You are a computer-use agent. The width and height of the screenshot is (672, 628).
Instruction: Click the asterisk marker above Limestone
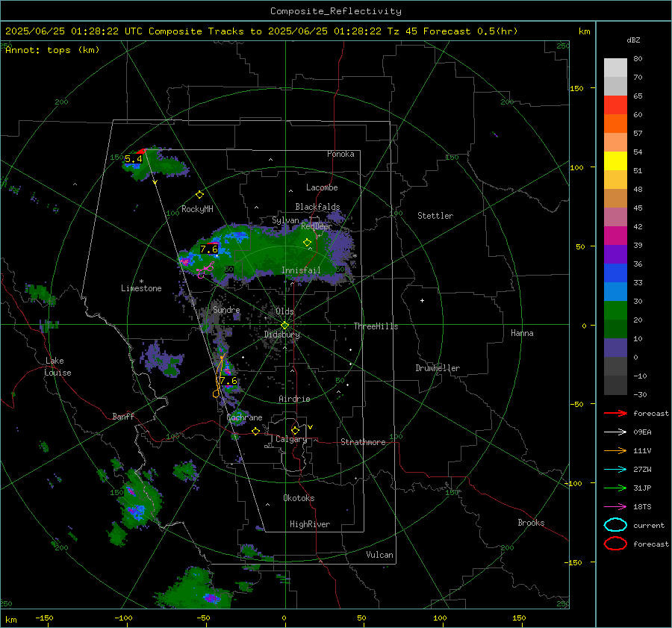[x=141, y=282]
